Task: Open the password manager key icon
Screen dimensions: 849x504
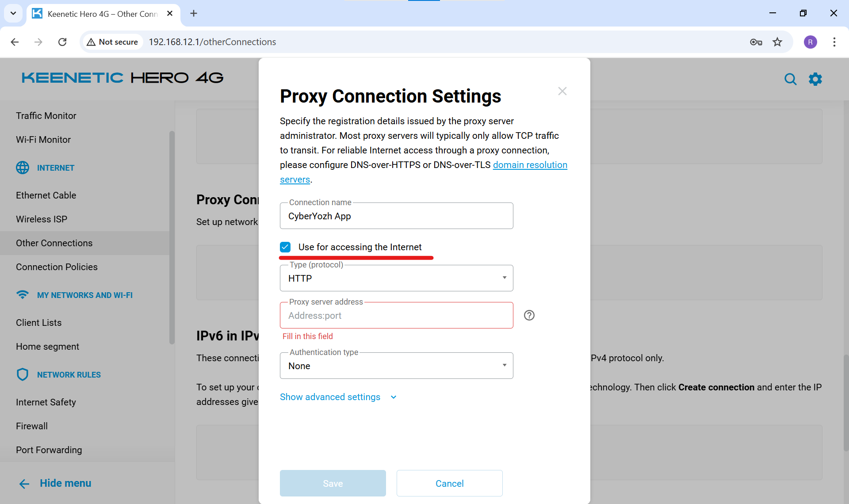Action: click(756, 42)
